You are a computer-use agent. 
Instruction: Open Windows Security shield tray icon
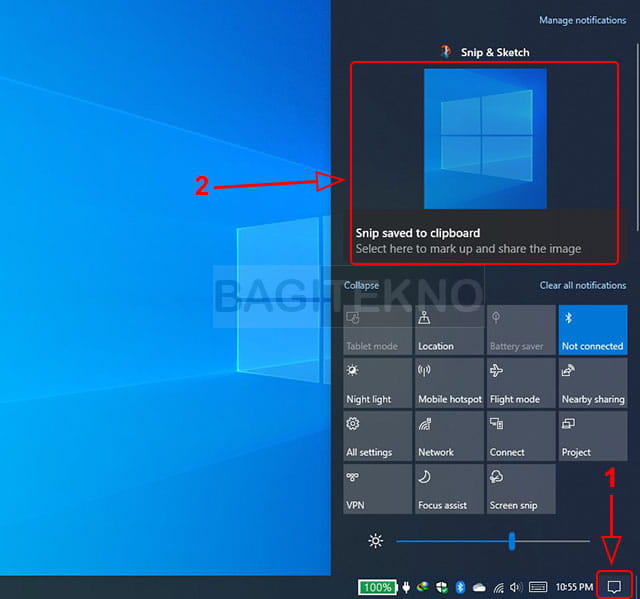442,587
